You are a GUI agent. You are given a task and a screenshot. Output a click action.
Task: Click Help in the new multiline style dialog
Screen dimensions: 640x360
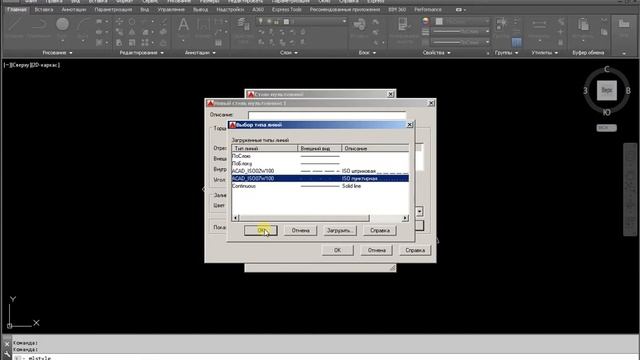click(415, 250)
